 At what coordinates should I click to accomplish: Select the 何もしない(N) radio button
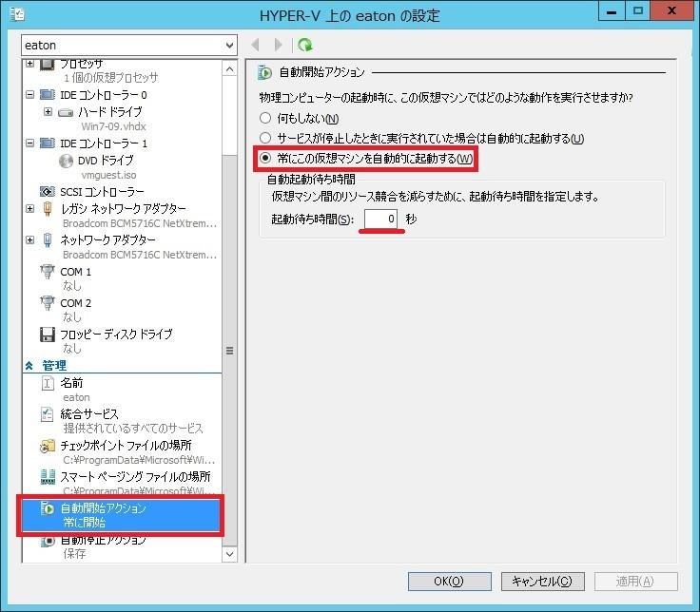pos(265,118)
